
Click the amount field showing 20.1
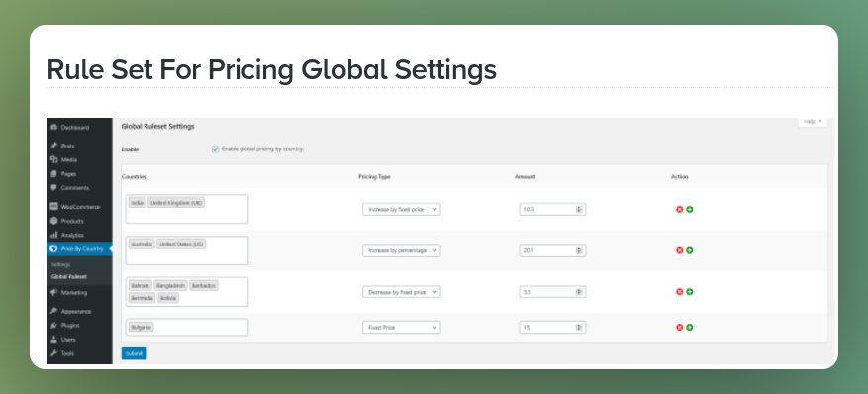[552, 250]
